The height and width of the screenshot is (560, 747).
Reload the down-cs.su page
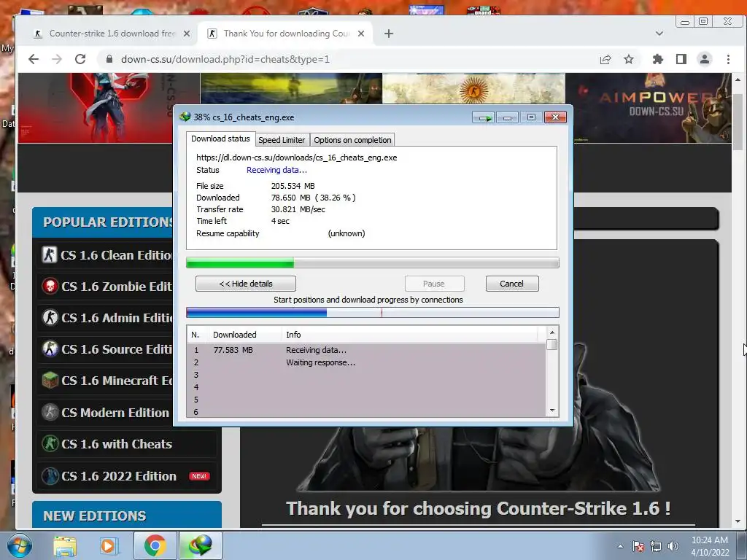coord(80,59)
